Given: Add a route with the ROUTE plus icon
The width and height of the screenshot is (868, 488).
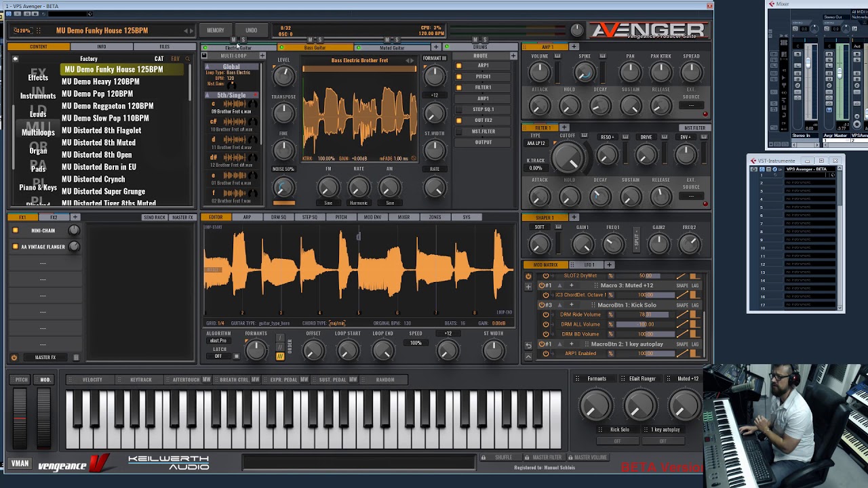Looking at the screenshot, I should coord(513,56).
